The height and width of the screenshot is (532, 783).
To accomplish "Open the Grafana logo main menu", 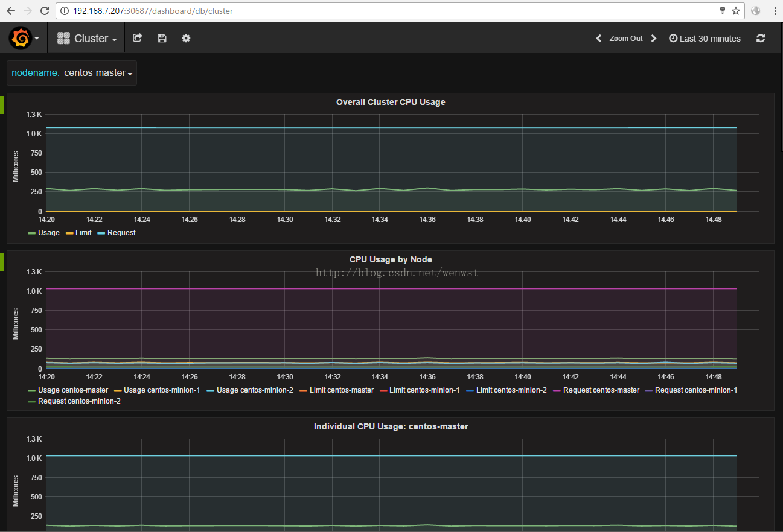I will pos(20,38).
